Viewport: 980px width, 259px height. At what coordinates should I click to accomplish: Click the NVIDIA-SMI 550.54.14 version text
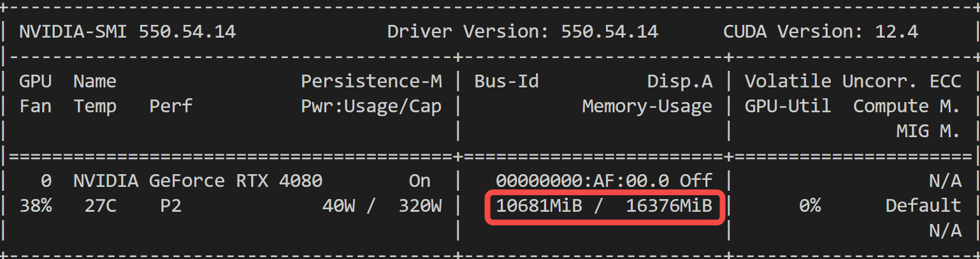point(127,31)
